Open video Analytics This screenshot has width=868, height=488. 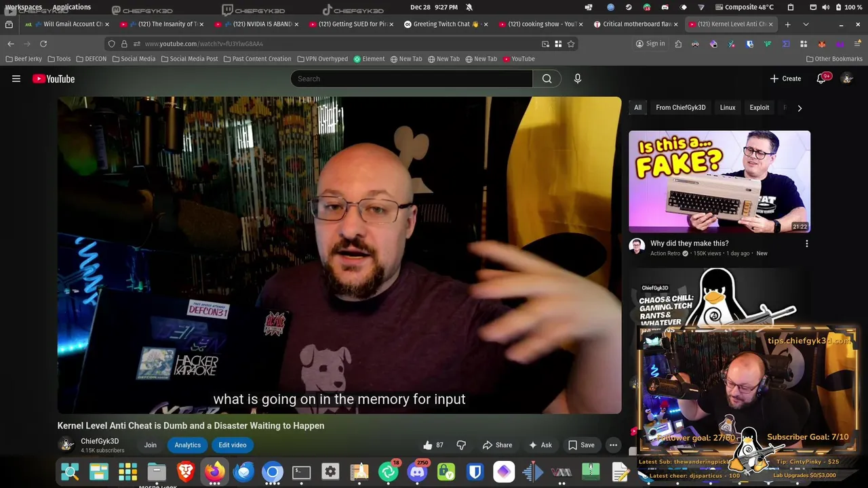tap(187, 445)
